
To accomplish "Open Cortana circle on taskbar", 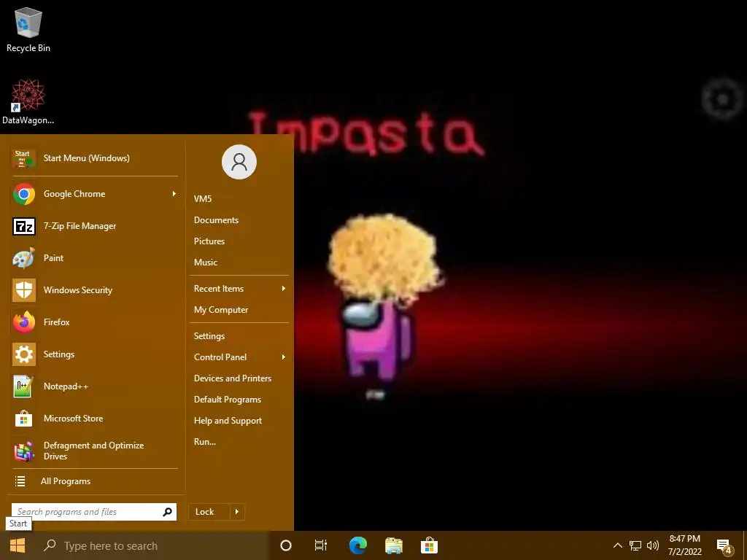I will (286, 545).
